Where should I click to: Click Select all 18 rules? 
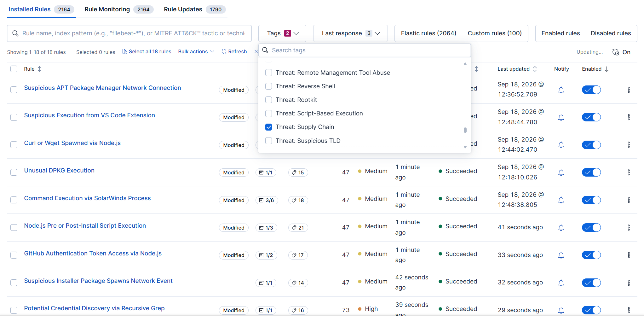point(147,52)
